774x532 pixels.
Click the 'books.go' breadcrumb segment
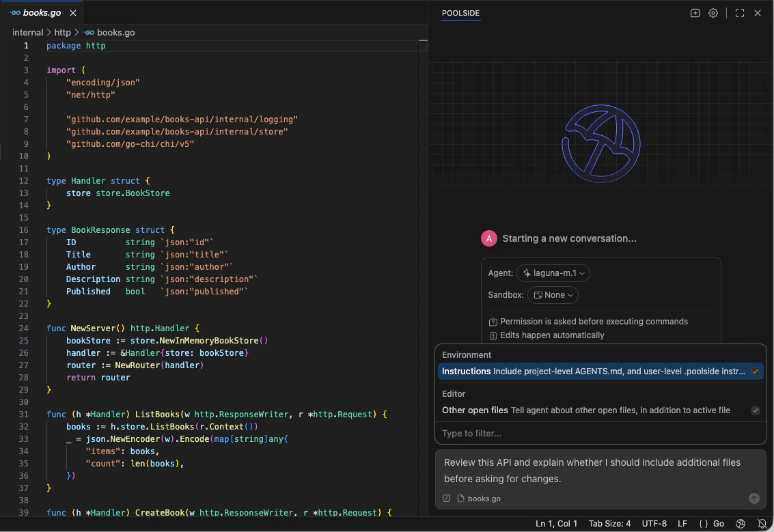pyautogui.click(x=115, y=33)
